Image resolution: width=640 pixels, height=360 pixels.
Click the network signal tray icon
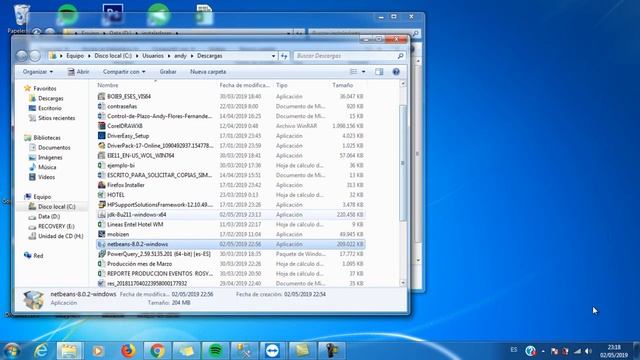coord(577,351)
